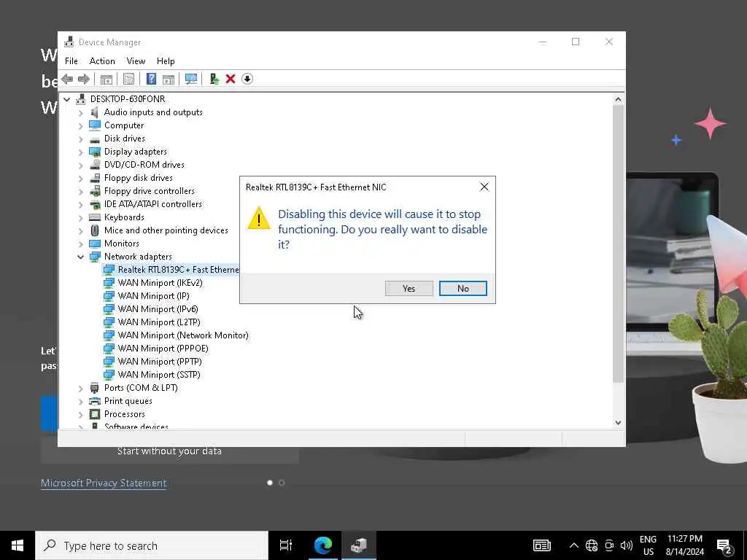Click the WAN Miniport (IP) adapter icon
Screen dimensions: 747x560
click(109, 296)
